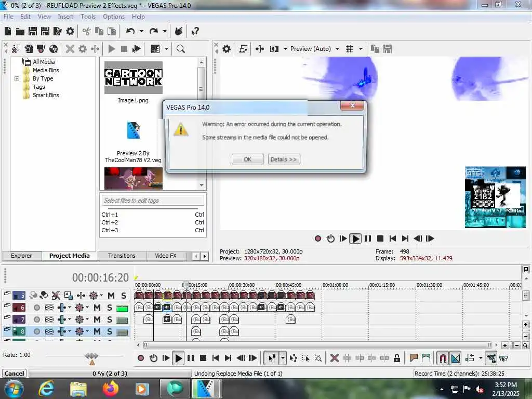This screenshot has height=399, width=532.
Task: Open the Tools menu
Action: (x=88, y=17)
